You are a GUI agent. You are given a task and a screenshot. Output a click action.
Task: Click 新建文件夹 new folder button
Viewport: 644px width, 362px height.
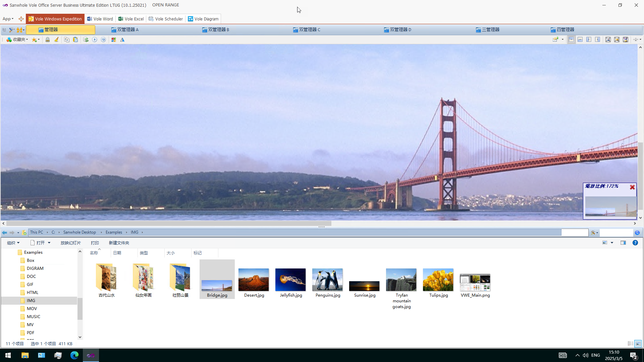[119, 243]
